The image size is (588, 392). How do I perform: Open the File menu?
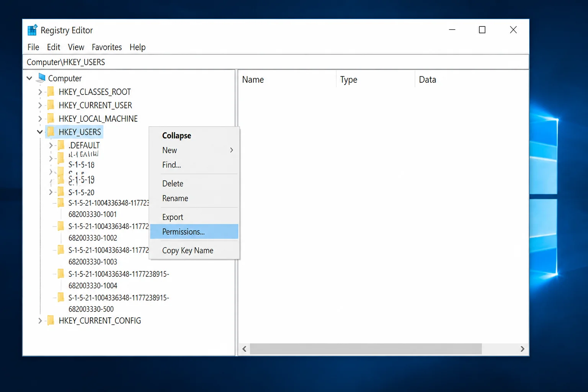coord(33,47)
